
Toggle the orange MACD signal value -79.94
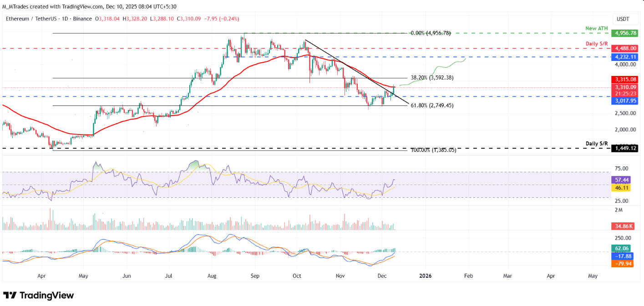(x=623, y=264)
